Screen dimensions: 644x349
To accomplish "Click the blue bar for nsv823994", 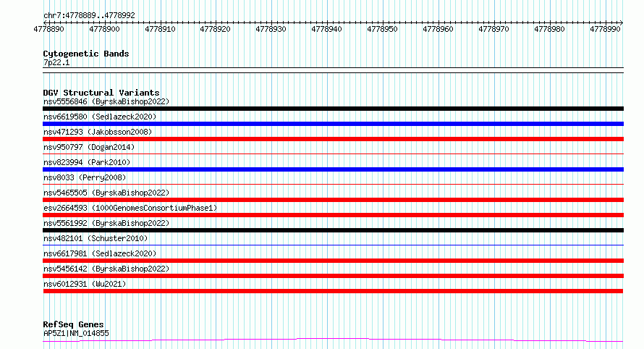I will 333,169.
